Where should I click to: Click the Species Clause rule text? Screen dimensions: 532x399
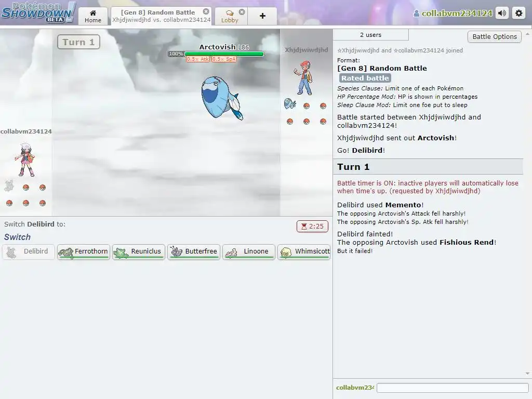point(400,88)
